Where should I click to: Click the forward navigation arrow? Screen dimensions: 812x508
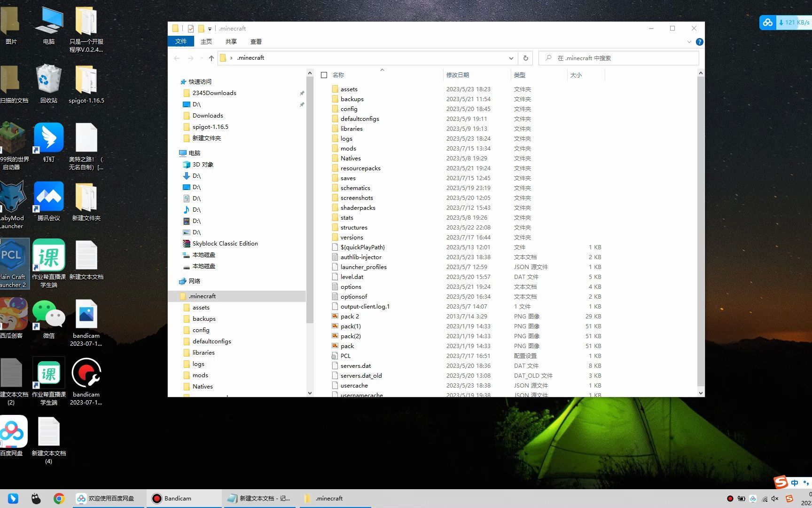(x=190, y=58)
